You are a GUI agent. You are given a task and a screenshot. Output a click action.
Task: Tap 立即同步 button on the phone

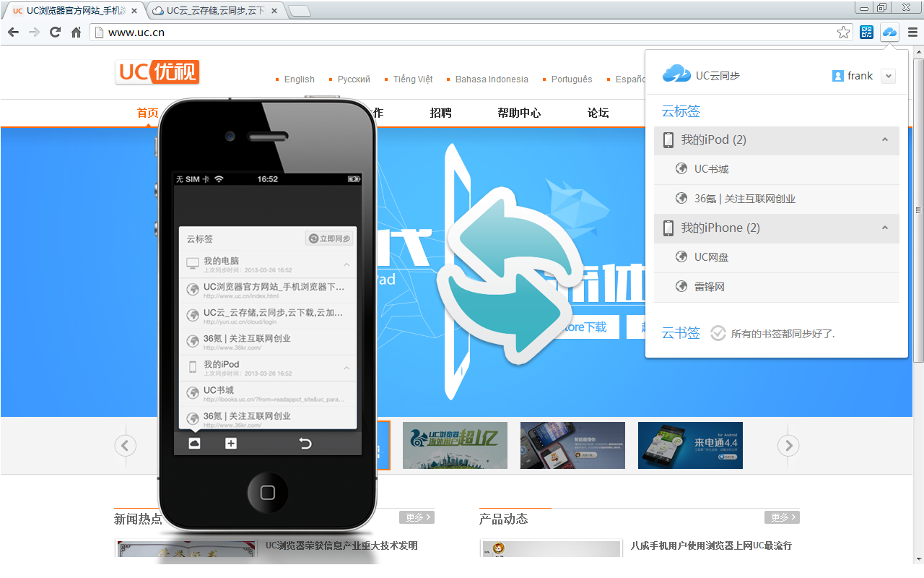click(329, 238)
